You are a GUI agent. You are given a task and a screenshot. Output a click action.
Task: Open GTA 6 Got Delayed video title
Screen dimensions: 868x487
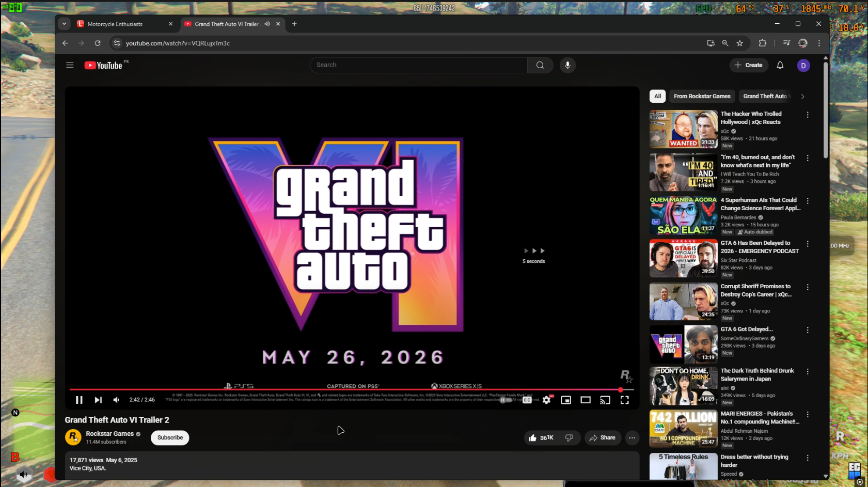click(x=747, y=329)
